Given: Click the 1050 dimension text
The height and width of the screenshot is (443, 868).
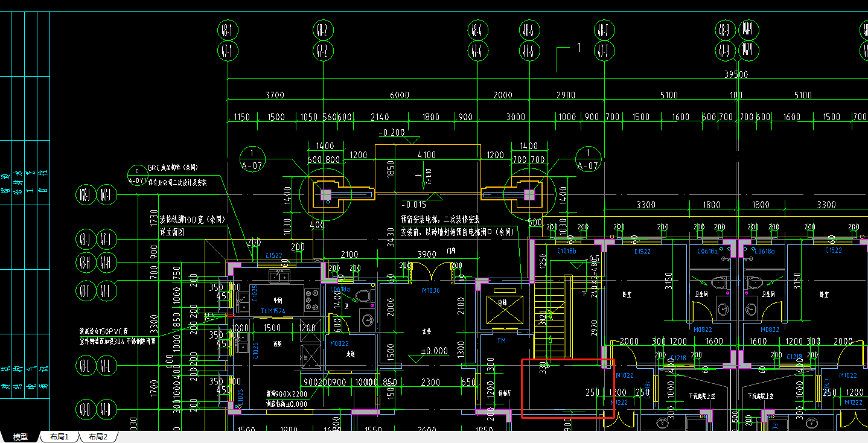Looking at the screenshot, I should [x=308, y=117].
